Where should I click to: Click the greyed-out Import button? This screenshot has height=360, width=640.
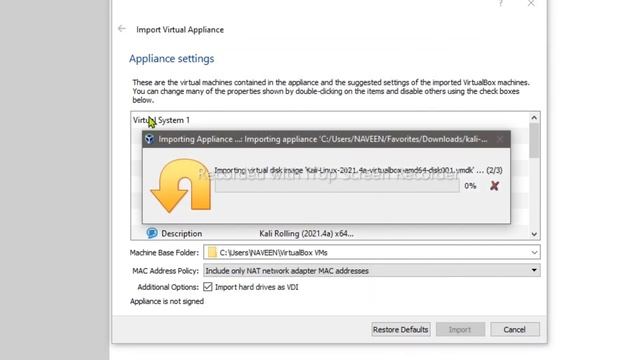click(x=460, y=329)
